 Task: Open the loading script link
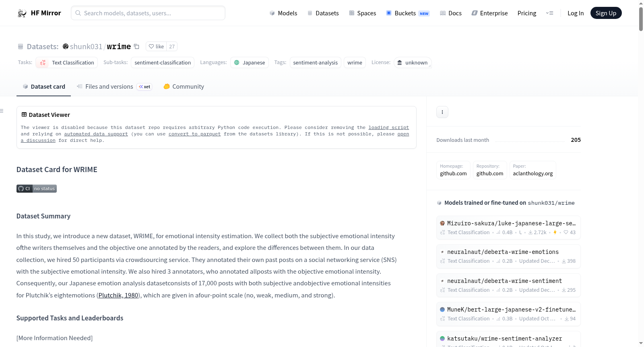tap(388, 127)
